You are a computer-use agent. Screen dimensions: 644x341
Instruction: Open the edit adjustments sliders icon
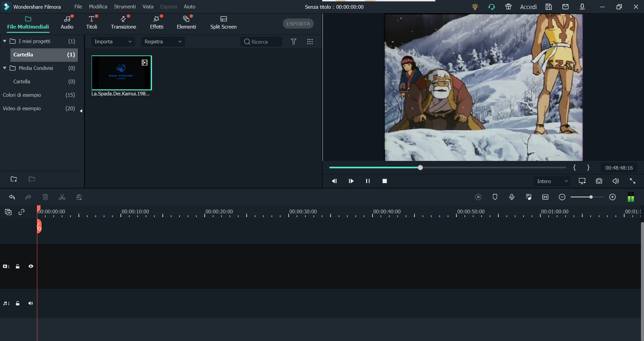[x=79, y=197]
